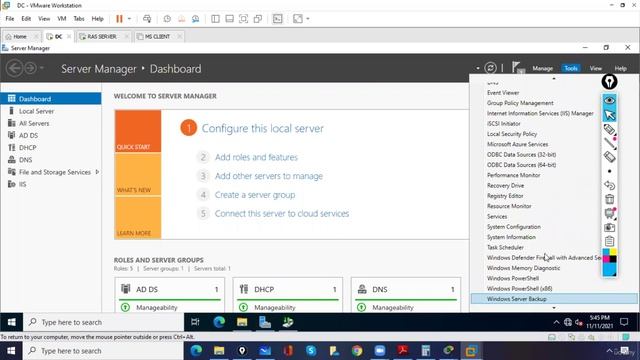Open the WHAT'S NEW tile
640x360 pixels.
(138, 174)
